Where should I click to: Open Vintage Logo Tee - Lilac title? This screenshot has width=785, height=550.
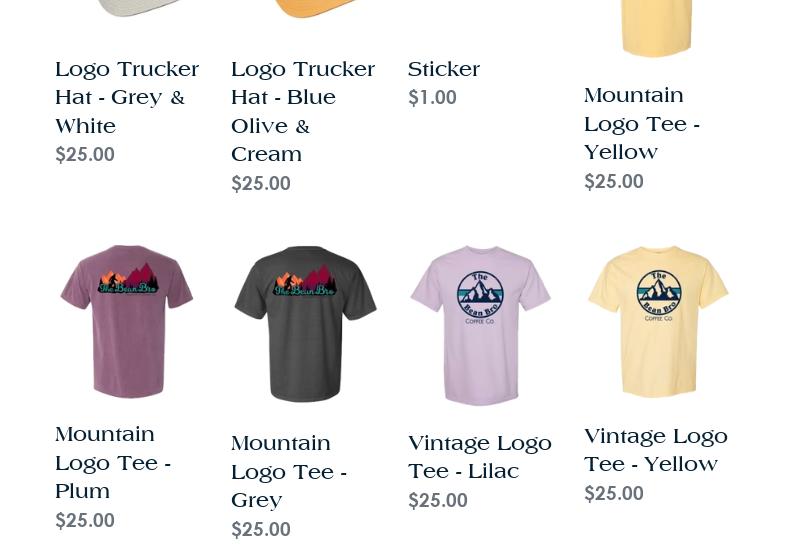pyautogui.click(x=480, y=457)
